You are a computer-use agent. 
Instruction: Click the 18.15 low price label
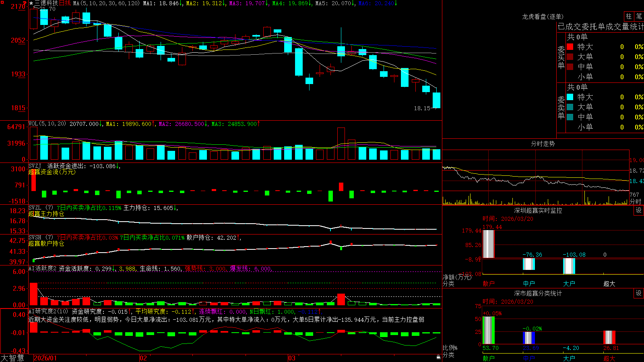pos(422,108)
